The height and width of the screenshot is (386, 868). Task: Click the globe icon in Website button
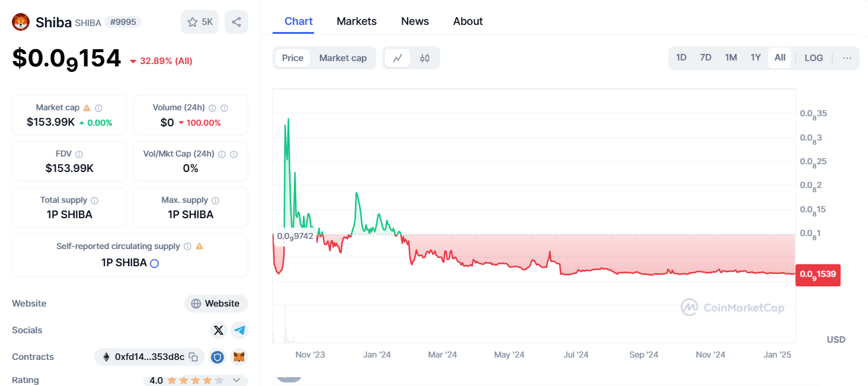click(196, 304)
